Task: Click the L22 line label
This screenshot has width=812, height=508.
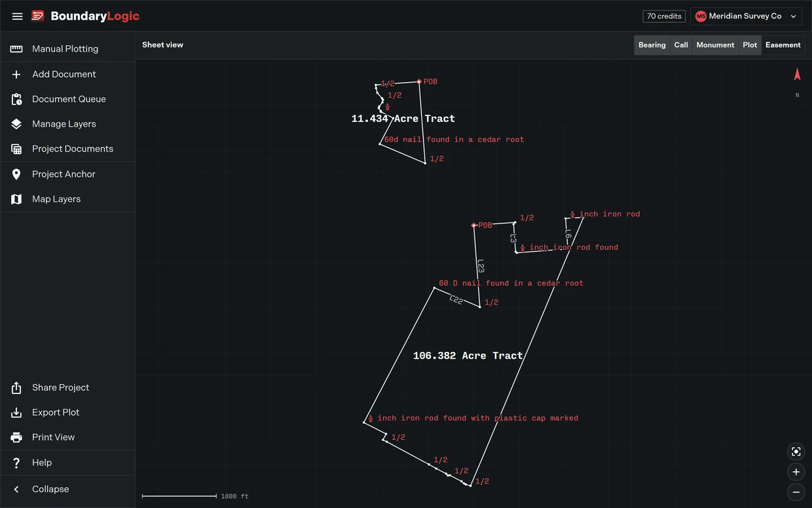Action: pyautogui.click(x=456, y=300)
